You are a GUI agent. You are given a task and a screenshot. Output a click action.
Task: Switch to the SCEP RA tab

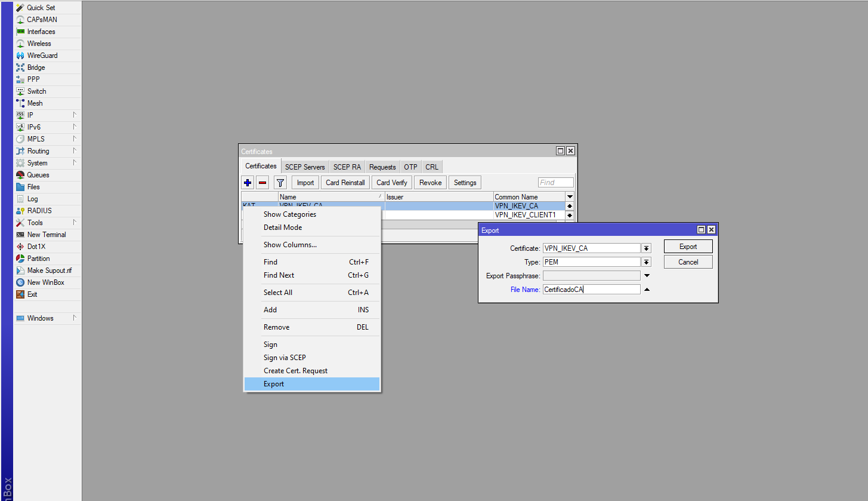347,167
